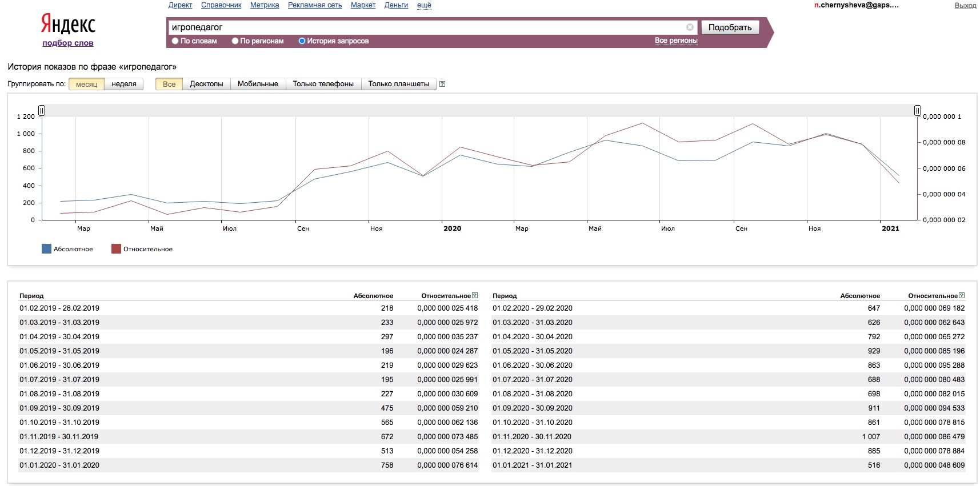980x486 pixels.
Task: Click the search phrase input field
Action: point(423,27)
